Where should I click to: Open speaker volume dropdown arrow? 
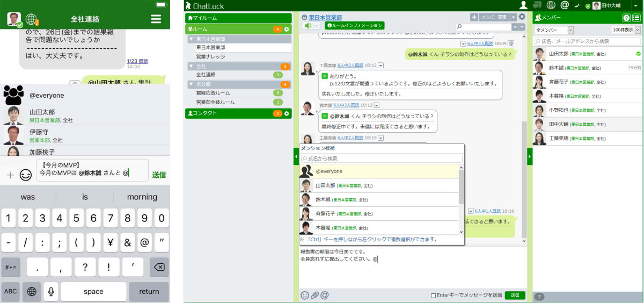(x=317, y=25)
